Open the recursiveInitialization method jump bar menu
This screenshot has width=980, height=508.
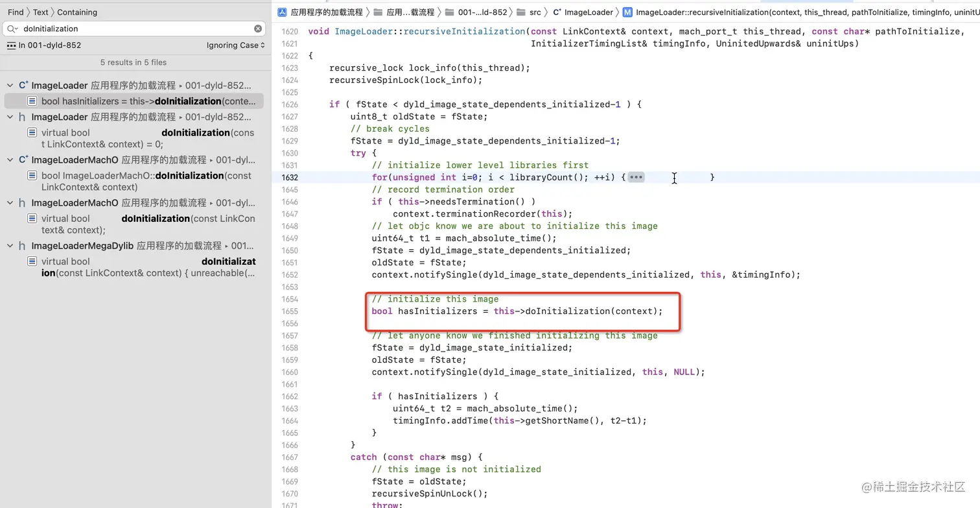tap(808, 12)
